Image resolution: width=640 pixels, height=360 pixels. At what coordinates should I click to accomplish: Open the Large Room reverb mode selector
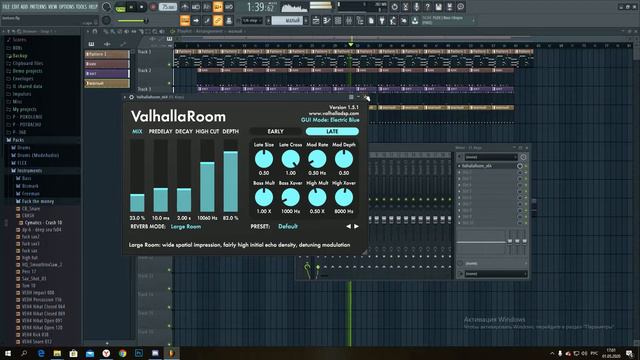(x=186, y=227)
